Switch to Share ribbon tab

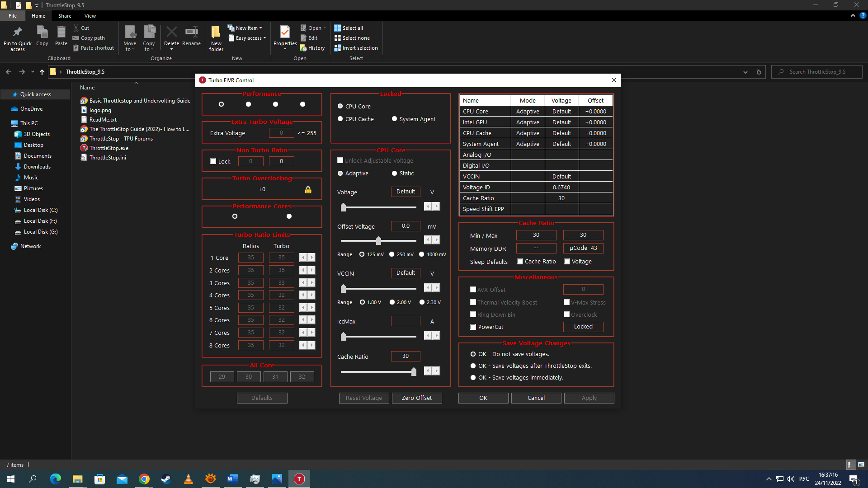pyautogui.click(x=65, y=16)
